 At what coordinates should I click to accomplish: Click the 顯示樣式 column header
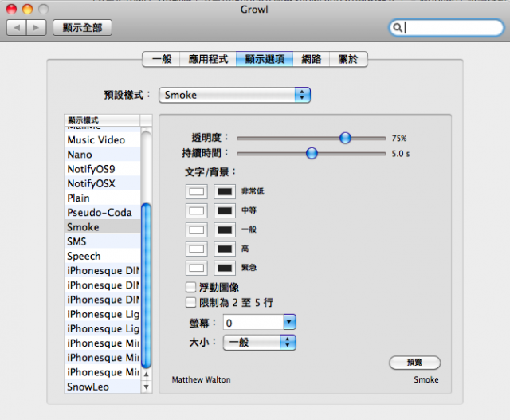[x=102, y=120]
